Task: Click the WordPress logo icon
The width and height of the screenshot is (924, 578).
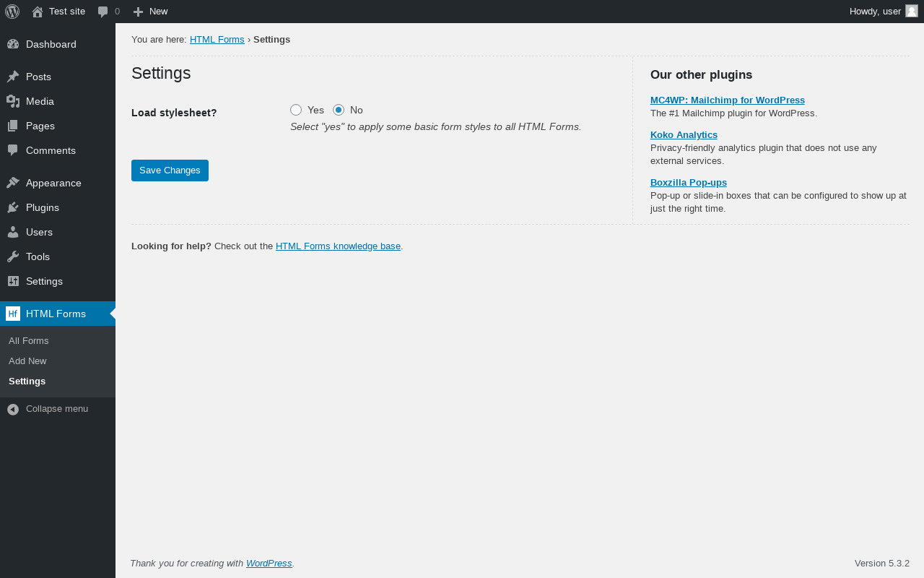Action: 12,12
